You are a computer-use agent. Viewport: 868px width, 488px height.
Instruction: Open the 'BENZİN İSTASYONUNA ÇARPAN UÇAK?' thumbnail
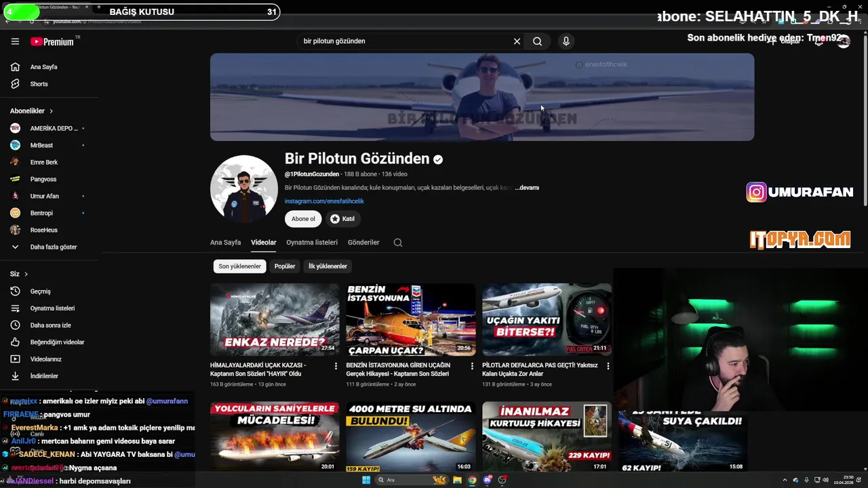click(411, 319)
